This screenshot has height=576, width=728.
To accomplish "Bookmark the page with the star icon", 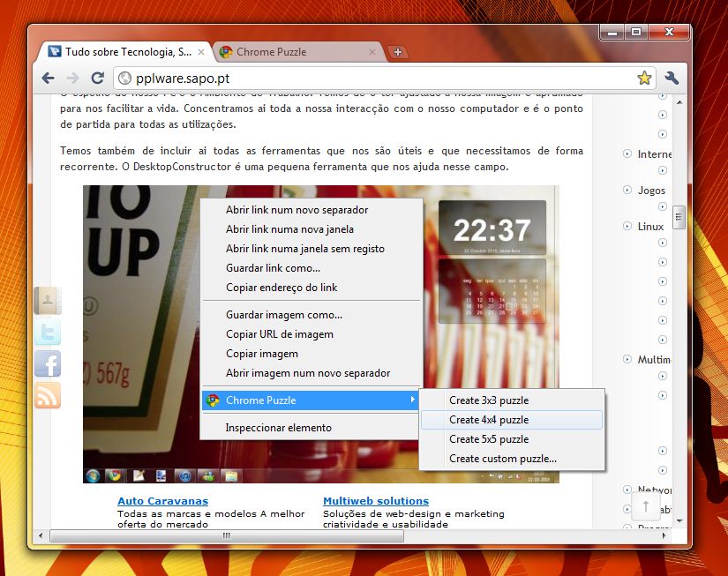I will [644, 78].
